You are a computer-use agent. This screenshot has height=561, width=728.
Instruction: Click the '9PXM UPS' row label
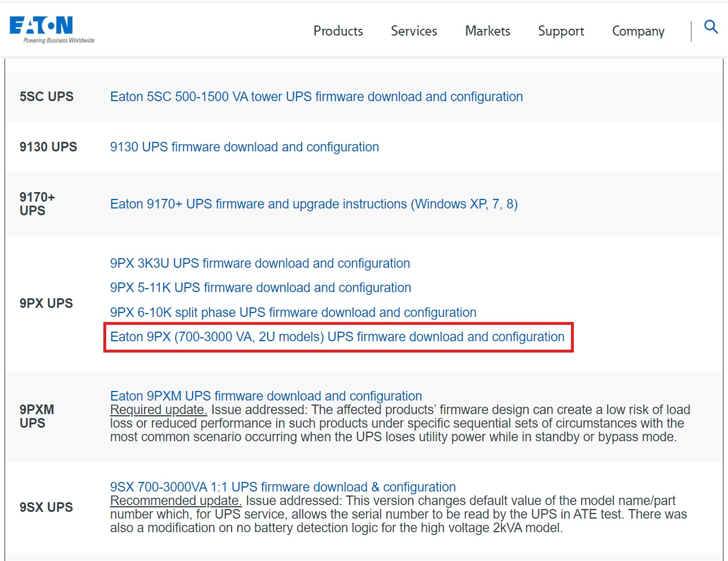37,416
